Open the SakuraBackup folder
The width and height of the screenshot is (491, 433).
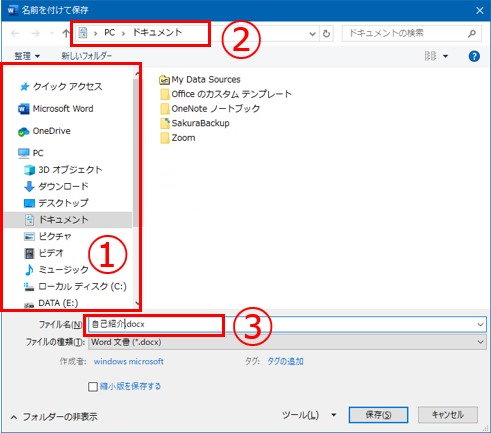pyautogui.click(x=195, y=123)
